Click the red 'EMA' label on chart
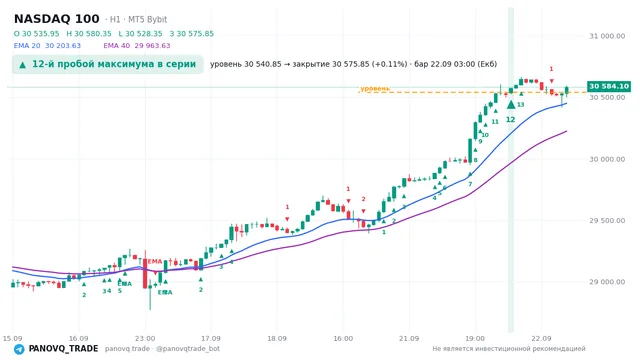This screenshot has width=640, height=360. point(155,261)
